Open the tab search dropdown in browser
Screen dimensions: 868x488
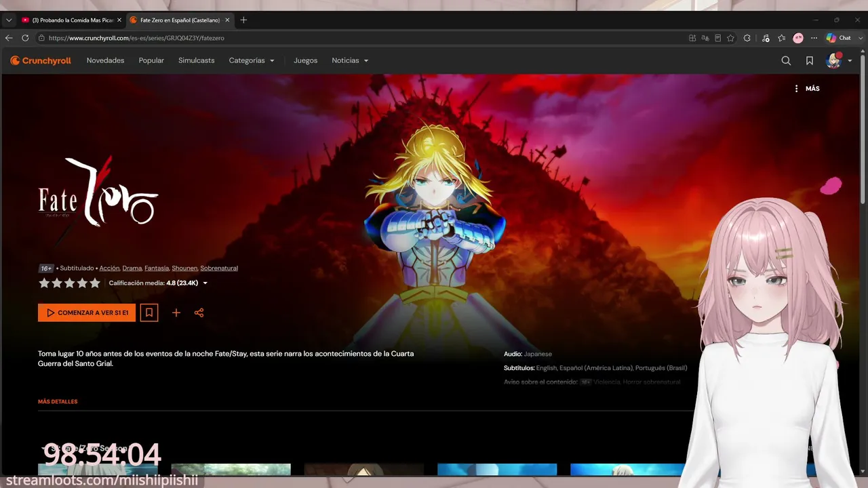click(x=9, y=20)
